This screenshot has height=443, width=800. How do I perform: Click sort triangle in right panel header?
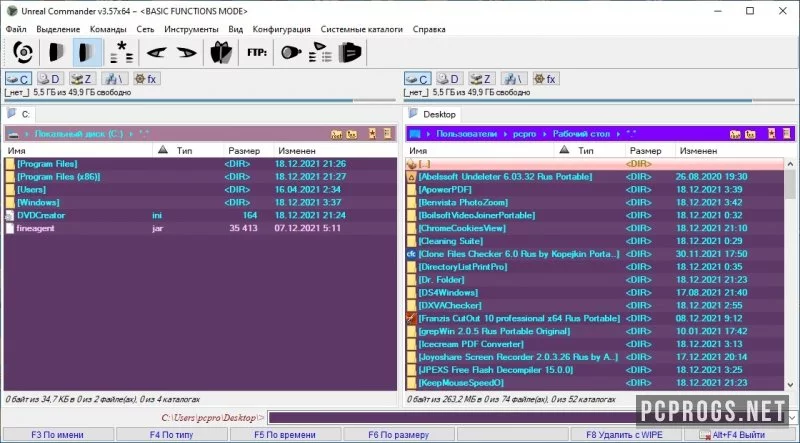click(x=564, y=150)
